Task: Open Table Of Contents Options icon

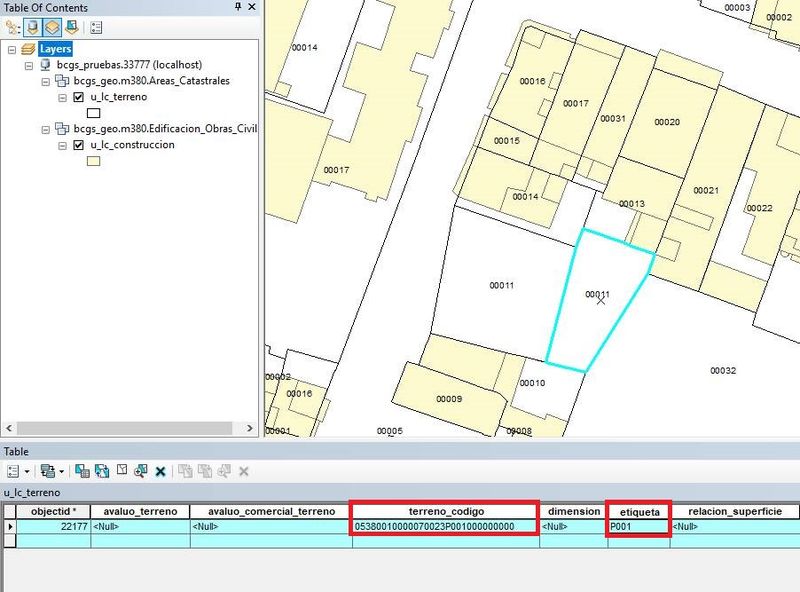Action: (96, 27)
